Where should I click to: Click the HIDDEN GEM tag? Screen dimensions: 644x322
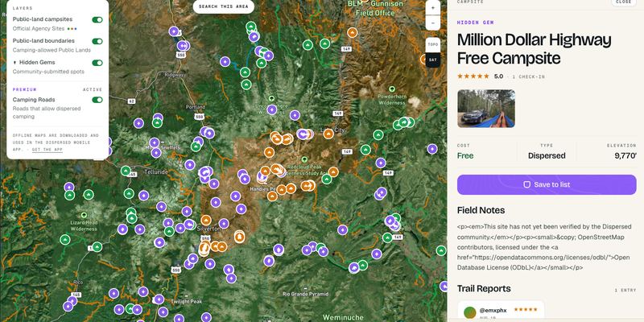[475, 23]
